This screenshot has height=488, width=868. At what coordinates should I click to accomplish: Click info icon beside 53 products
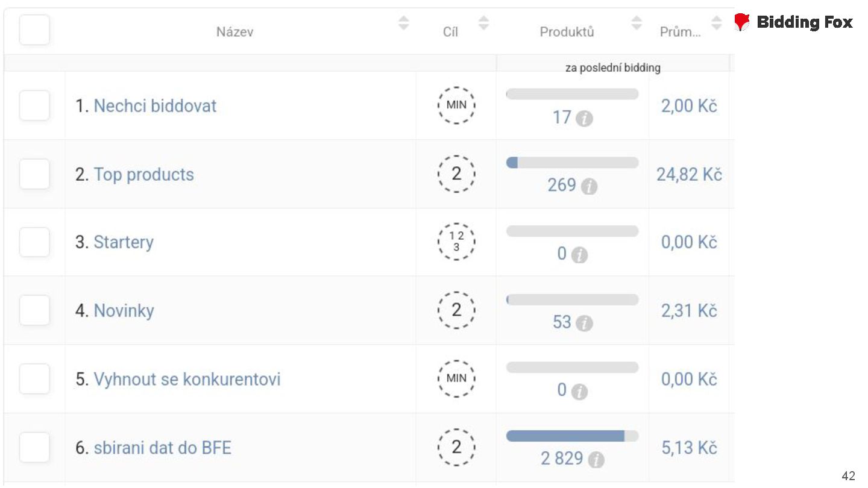pyautogui.click(x=584, y=324)
